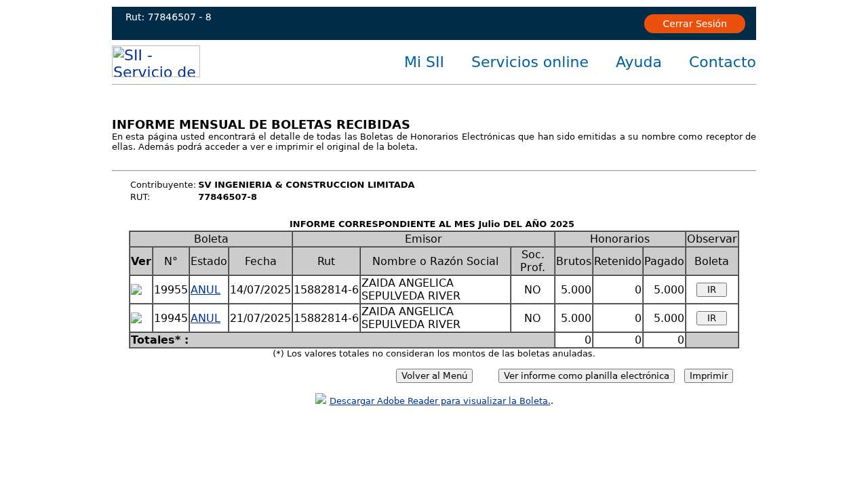This screenshot has height=488, width=868.
Task: Click the Imprimir button
Action: (708, 375)
